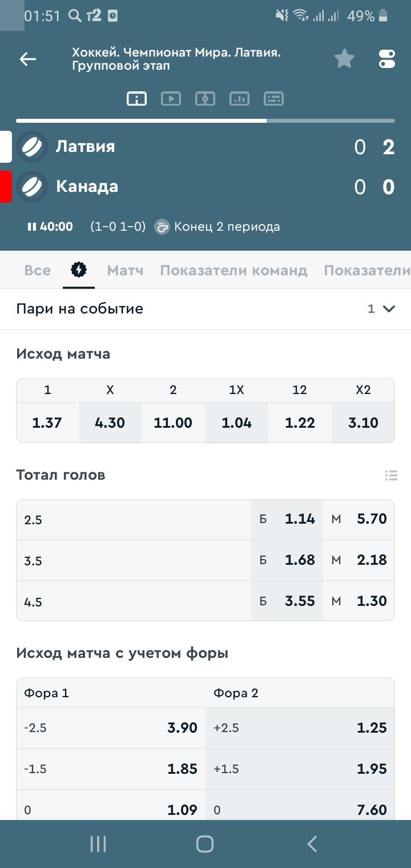Open the field tracker icon
The height and width of the screenshot is (868, 411).
(205, 99)
